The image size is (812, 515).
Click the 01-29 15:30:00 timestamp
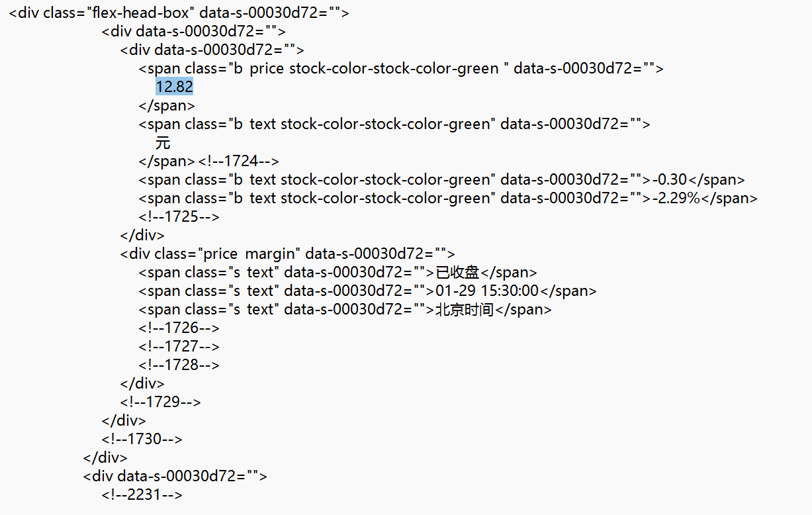pos(487,291)
